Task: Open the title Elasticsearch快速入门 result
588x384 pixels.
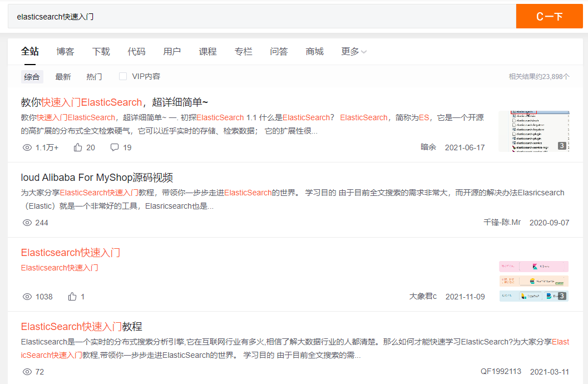Action: coord(71,252)
